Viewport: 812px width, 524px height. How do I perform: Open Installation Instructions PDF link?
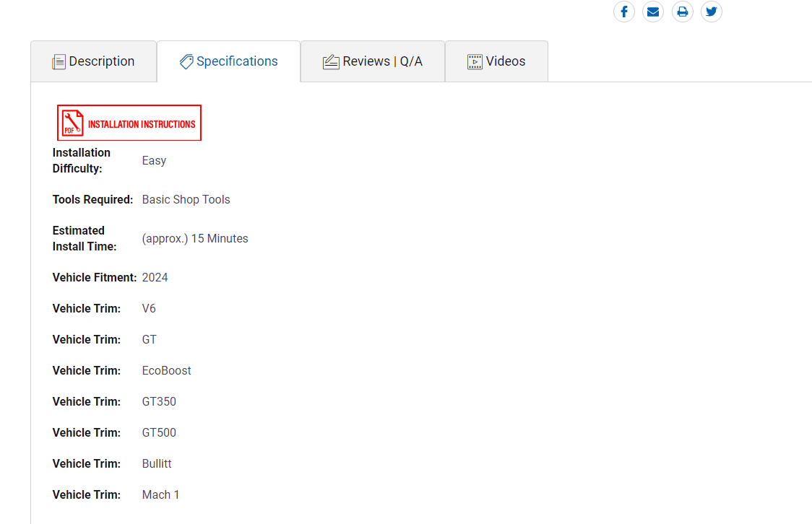(x=129, y=123)
